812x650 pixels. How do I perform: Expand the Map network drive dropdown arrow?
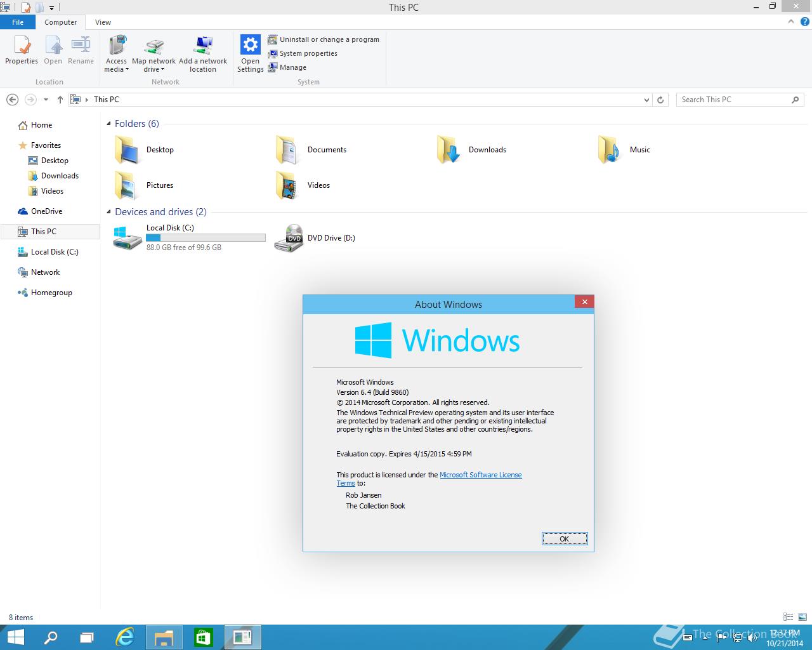pos(162,70)
